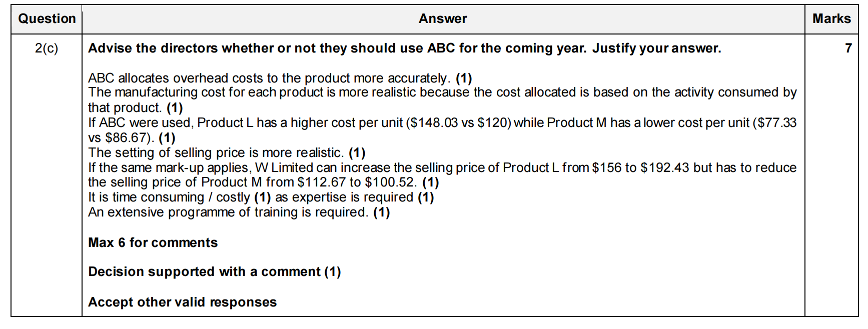Image resolution: width=868 pixels, height=329 pixels.
Task: Click the "vs $86.67)" text
Action: [x=121, y=138]
